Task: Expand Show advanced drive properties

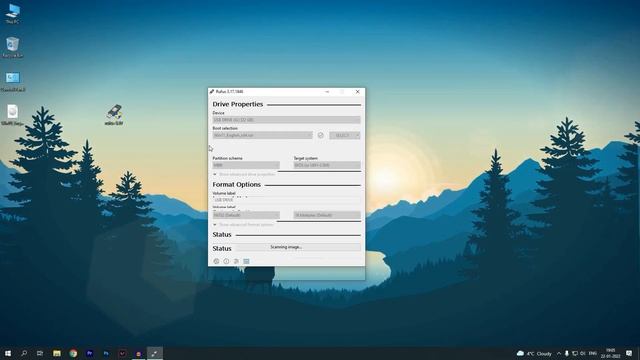Action: tap(244, 174)
